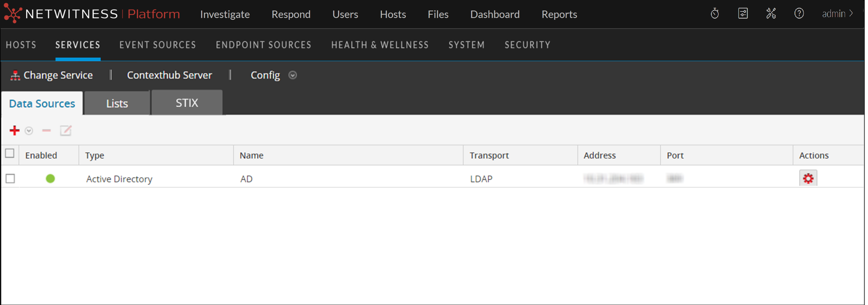
Task: Click the edit data source pencil icon
Action: click(x=66, y=131)
